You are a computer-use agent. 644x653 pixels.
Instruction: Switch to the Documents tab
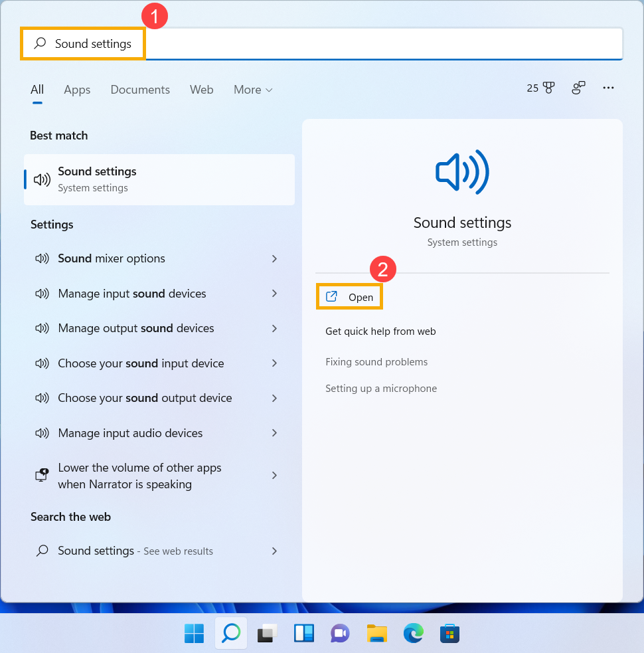pyautogui.click(x=140, y=90)
